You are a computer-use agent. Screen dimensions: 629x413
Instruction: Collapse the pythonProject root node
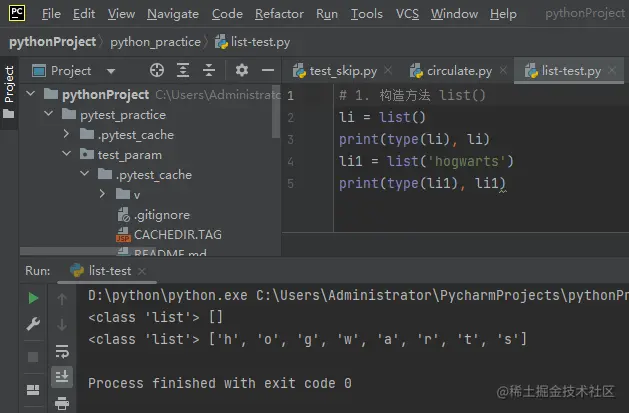coord(30,94)
